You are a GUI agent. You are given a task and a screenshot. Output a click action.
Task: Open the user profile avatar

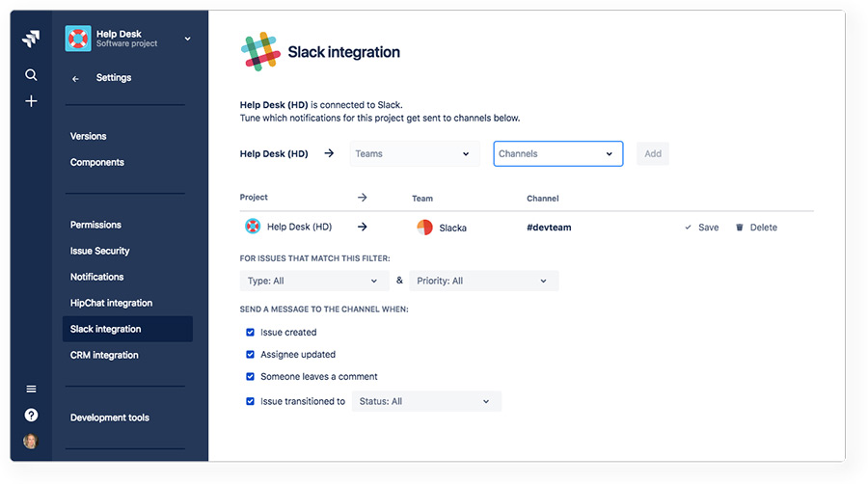tap(31, 441)
